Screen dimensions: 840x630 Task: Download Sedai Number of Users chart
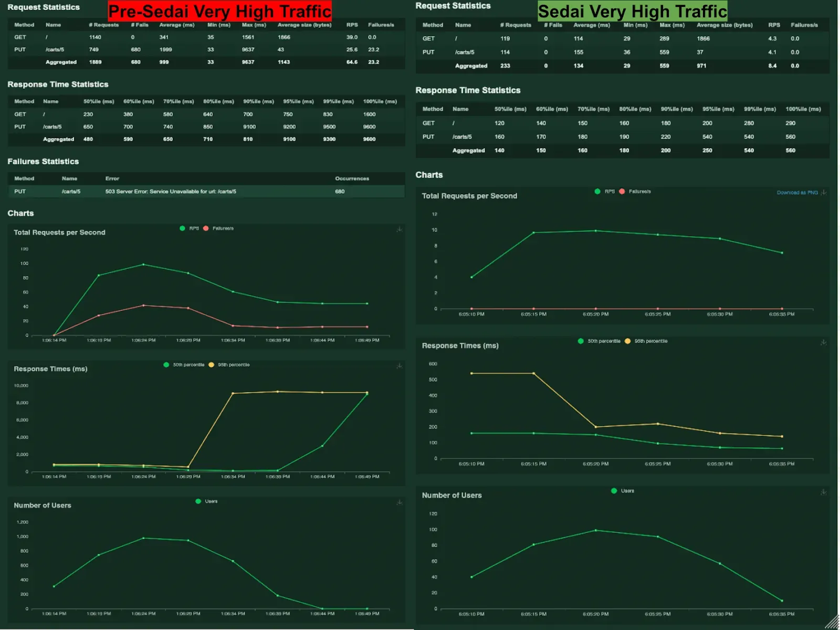click(x=824, y=492)
